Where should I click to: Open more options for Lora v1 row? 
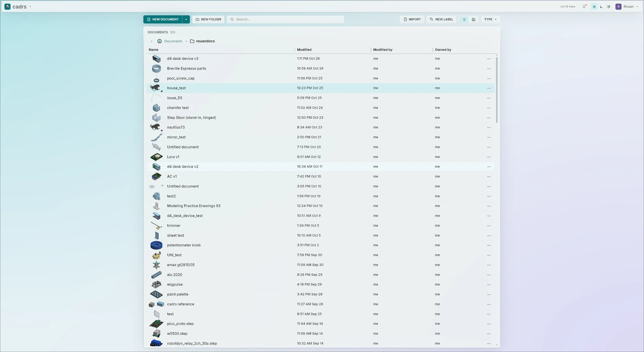[x=489, y=157]
